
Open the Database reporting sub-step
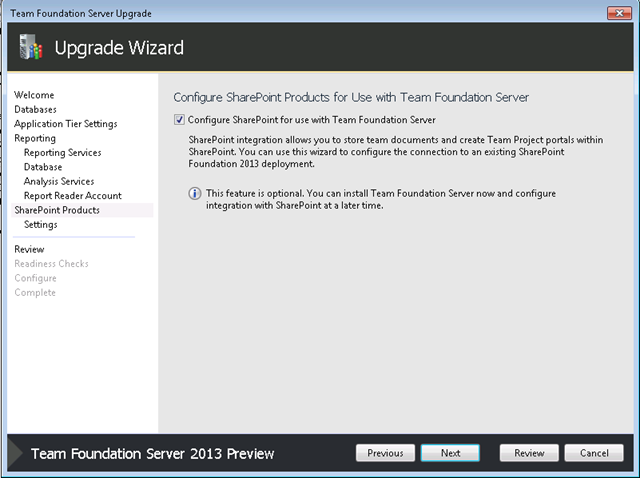point(43,167)
